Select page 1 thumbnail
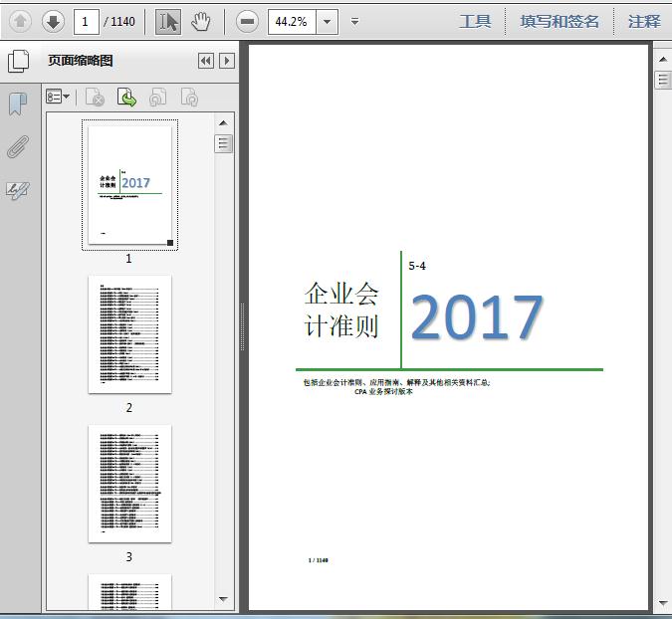The image size is (672, 619). coord(129,185)
